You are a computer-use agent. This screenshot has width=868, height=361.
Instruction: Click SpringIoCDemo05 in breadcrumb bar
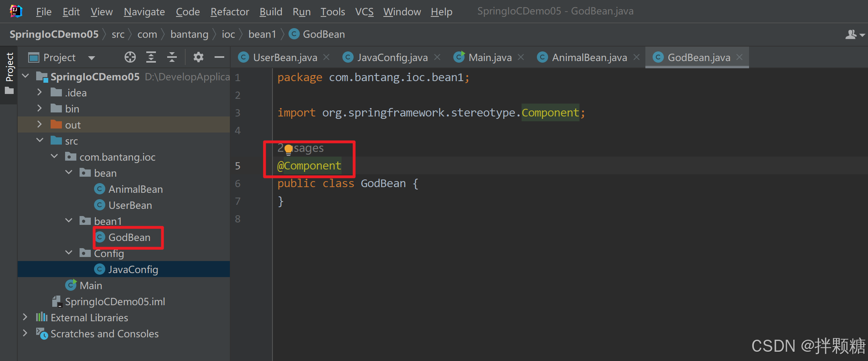point(54,34)
